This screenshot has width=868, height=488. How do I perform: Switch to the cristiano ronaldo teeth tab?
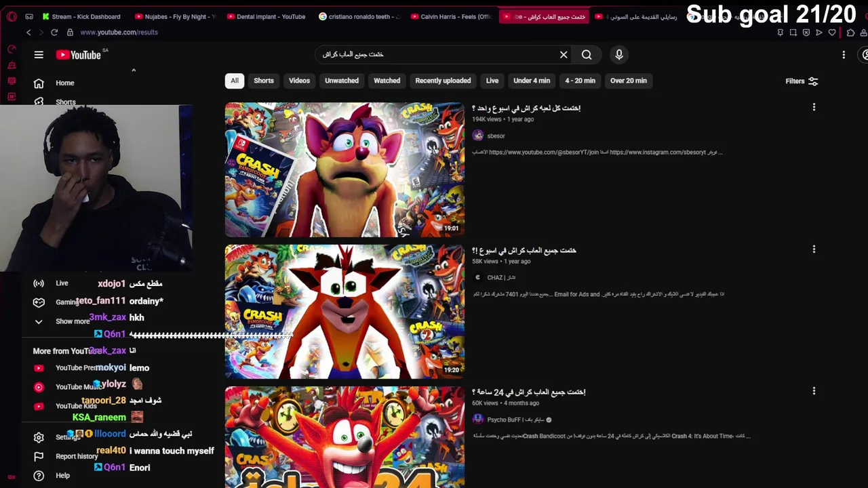(x=359, y=16)
